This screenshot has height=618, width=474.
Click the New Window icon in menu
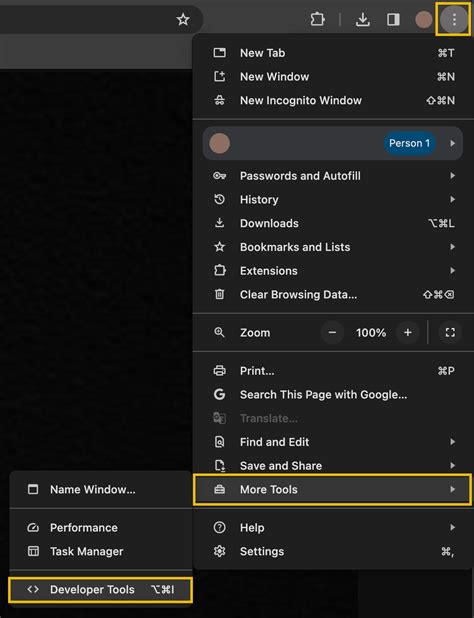[x=219, y=76]
